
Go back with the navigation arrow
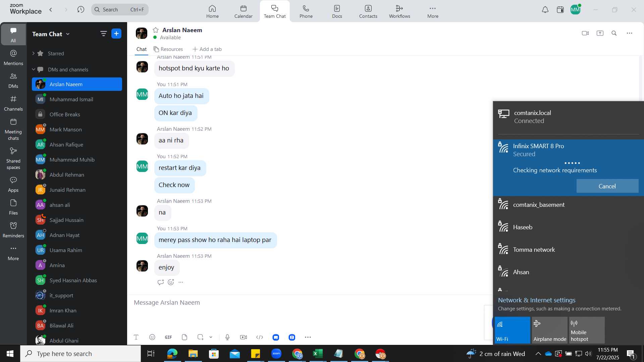(x=51, y=10)
